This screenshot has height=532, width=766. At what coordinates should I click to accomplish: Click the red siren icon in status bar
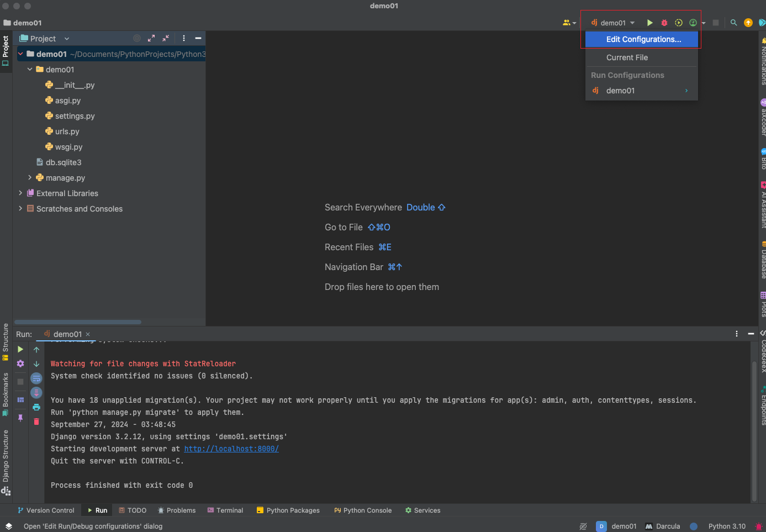759,526
